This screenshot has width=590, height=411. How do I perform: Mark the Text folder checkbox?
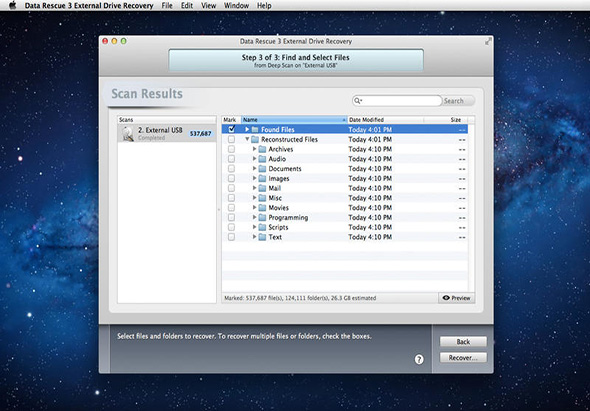point(231,237)
